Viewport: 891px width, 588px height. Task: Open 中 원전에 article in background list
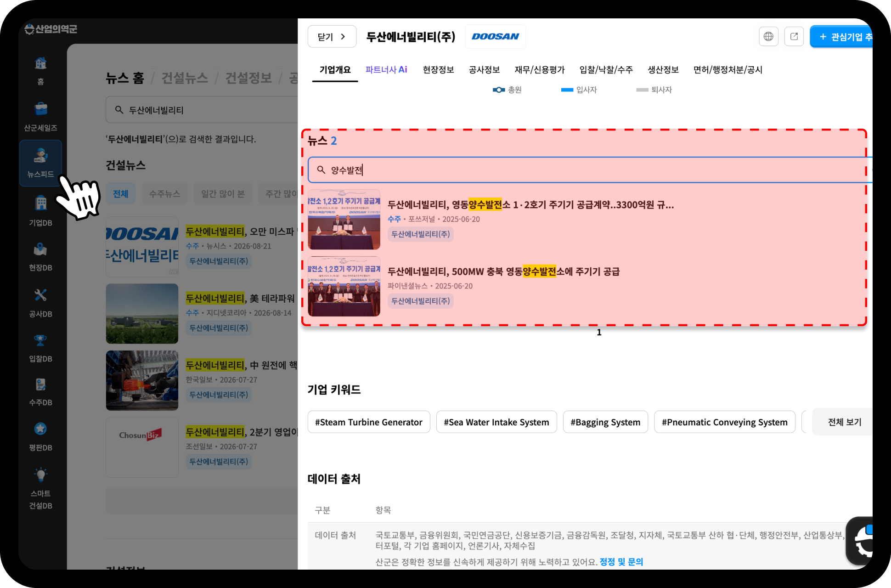pyautogui.click(x=241, y=365)
